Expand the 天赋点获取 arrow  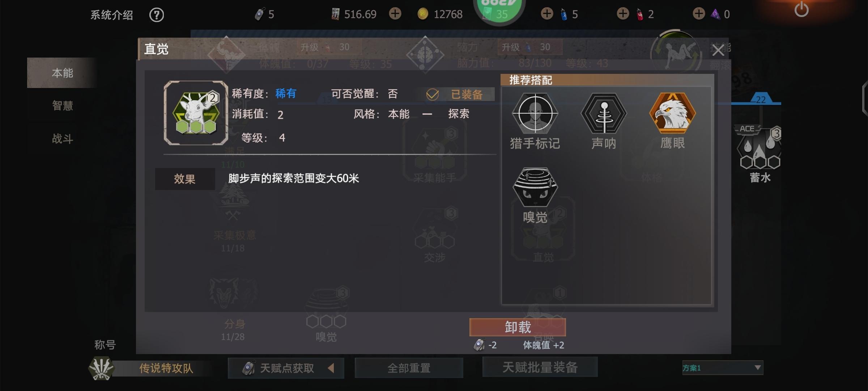331,368
